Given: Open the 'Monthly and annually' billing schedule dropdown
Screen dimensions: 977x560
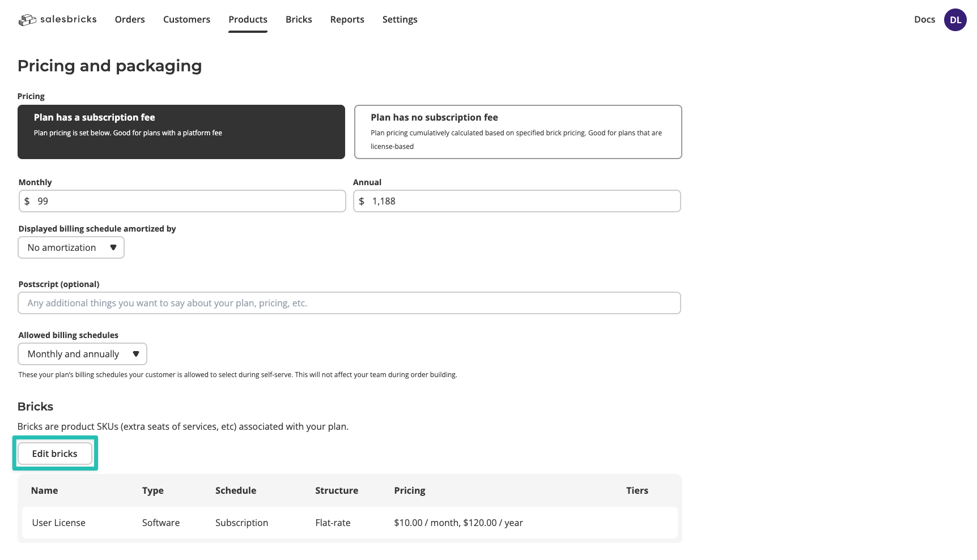Looking at the screenshot, I should pos(82,354).
